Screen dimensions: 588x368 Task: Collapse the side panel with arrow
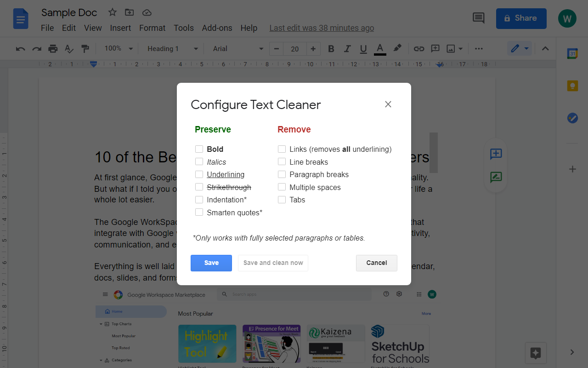(x=572, y=352)
